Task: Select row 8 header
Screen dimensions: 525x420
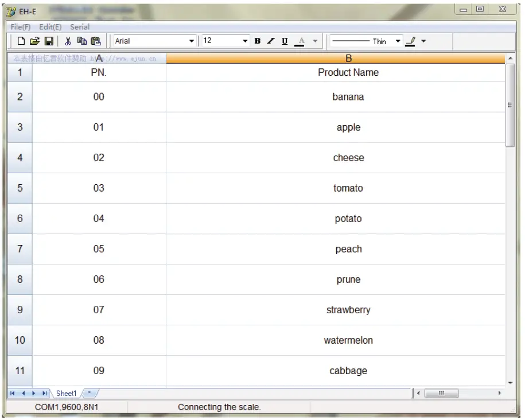Action: pyautogui.click(x=20, y=279)
